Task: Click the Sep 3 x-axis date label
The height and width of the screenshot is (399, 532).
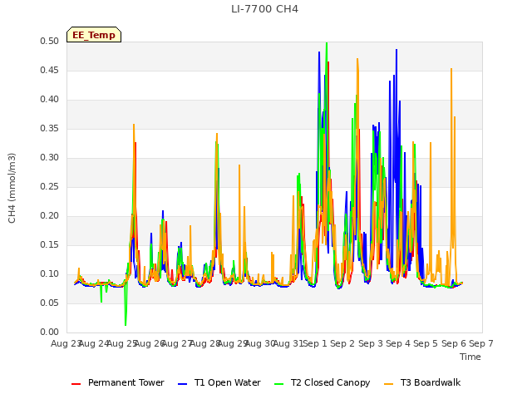Action: [371, 343]
